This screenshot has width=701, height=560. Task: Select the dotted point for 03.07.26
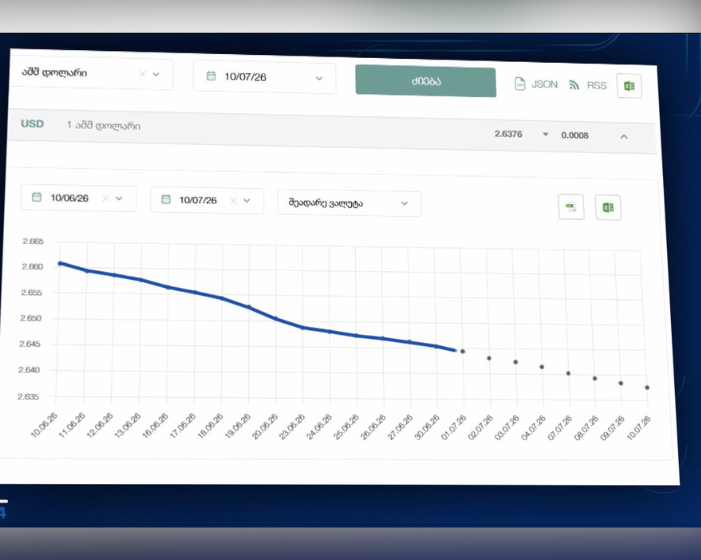coord(515,362)
